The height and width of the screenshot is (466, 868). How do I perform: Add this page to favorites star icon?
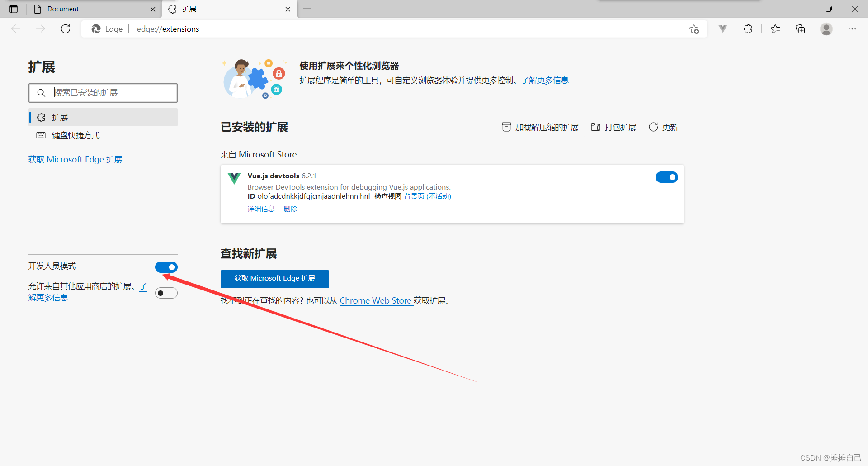pos(694,29)
